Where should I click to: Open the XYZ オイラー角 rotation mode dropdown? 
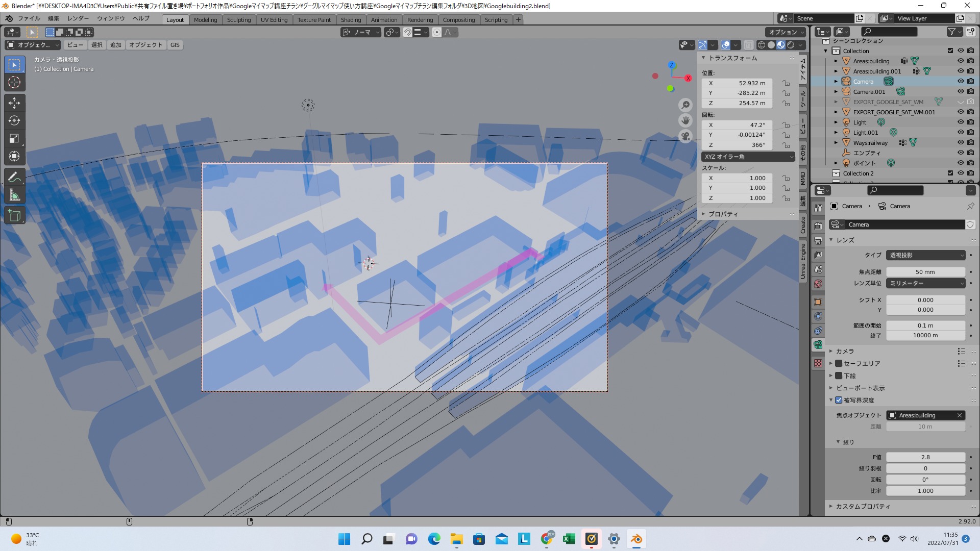click(748, 157)
